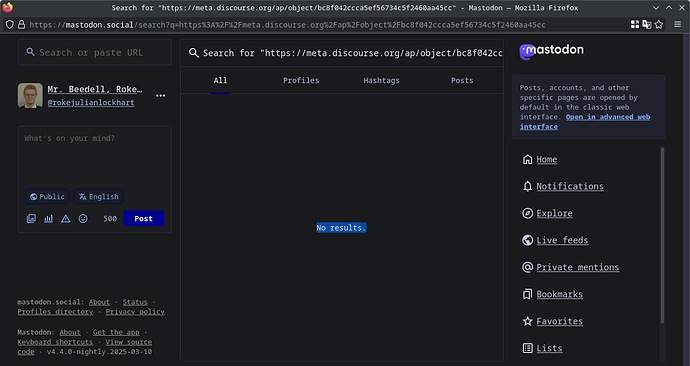Click the Explore compass icon

(527, 213)
